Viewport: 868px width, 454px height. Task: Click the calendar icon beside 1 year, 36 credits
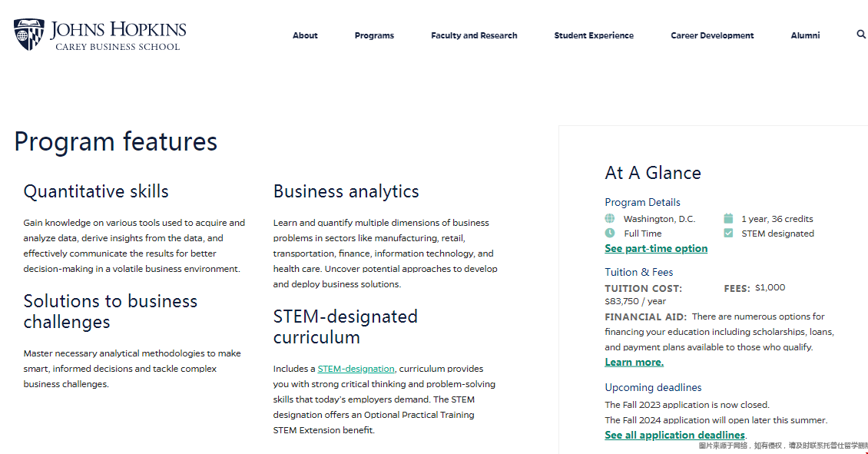tap(728, 218)
